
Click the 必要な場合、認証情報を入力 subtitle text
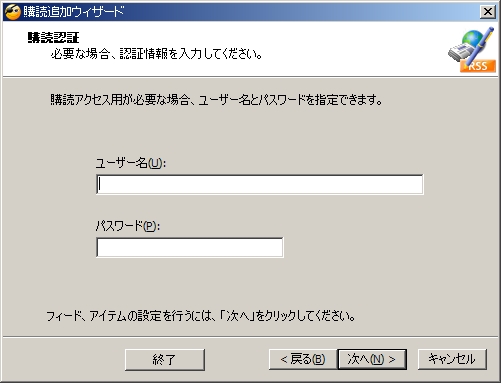[x=157, y=54]
